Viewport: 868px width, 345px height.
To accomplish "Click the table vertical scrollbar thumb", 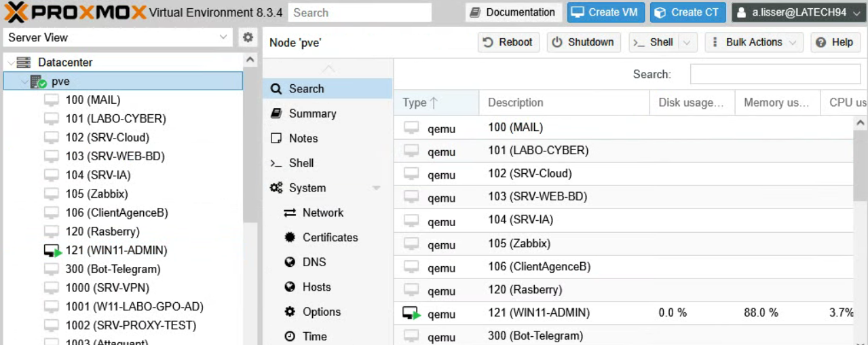I will pos(861,166).
